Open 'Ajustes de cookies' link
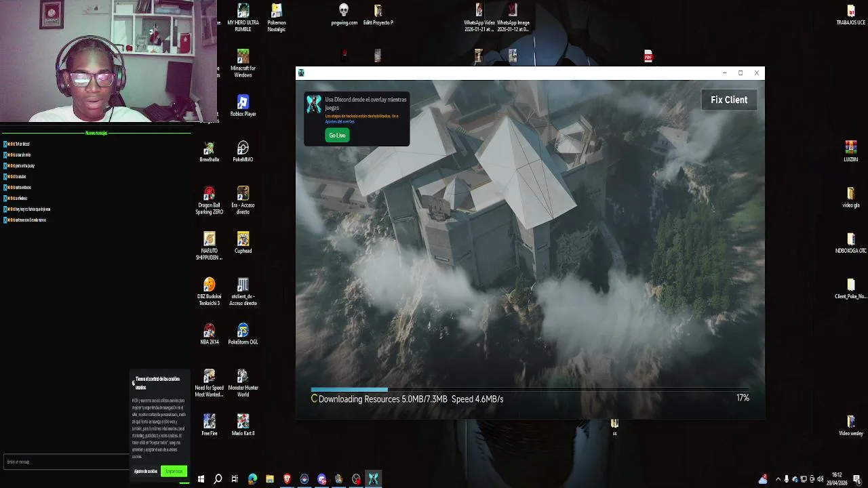The image size is (868, 488). point(145,471)
